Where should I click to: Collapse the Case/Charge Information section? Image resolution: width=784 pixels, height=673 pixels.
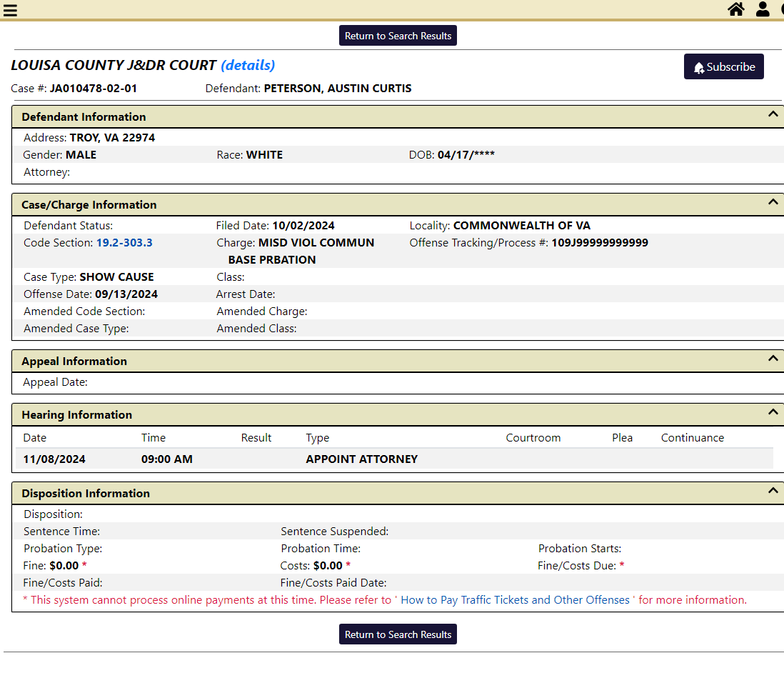tap(773, 202)
